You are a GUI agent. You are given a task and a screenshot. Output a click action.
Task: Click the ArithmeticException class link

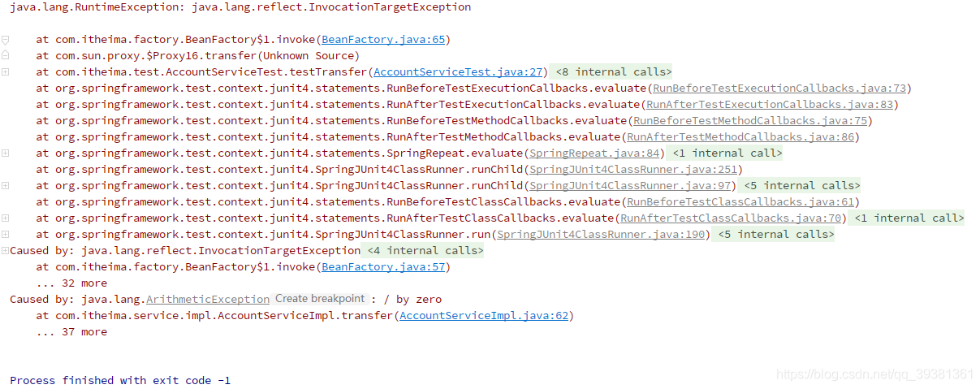[208, 299]
